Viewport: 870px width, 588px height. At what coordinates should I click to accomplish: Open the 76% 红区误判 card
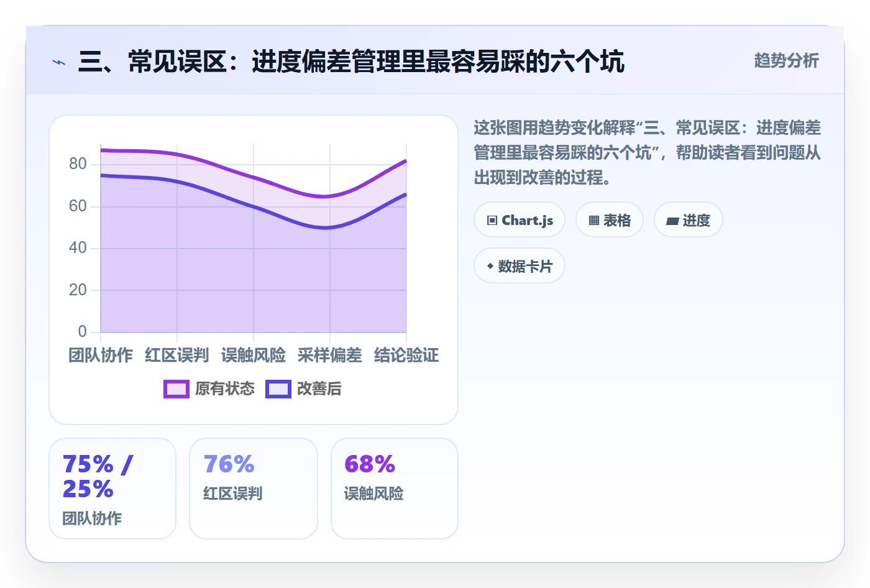254,489
